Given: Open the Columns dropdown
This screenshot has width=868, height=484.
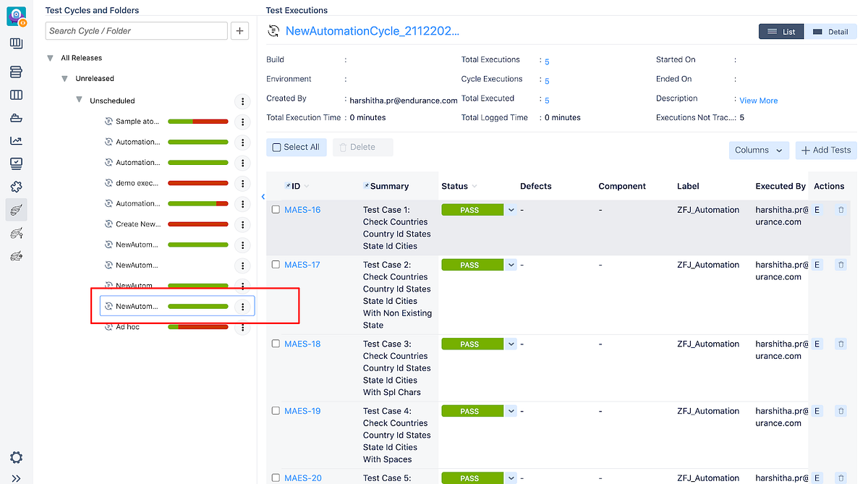Looking at the screenshot, I should point(758,150).
